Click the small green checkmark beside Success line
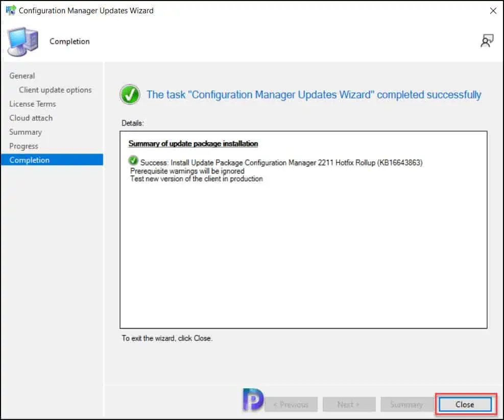The width and height of the screenshot is (504, 420). coord(133,160)
